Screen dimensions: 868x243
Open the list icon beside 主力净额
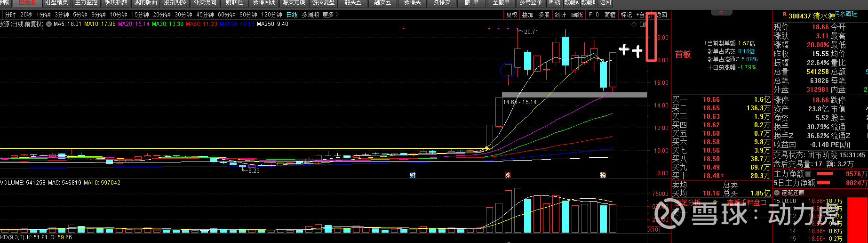click(x=808, y=174)
